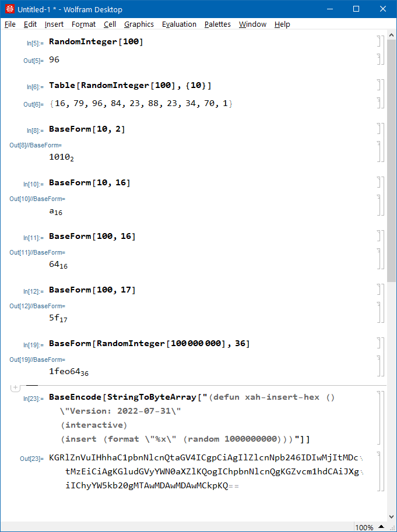Select cell bracket of Out[6] list output

[379, 103]
